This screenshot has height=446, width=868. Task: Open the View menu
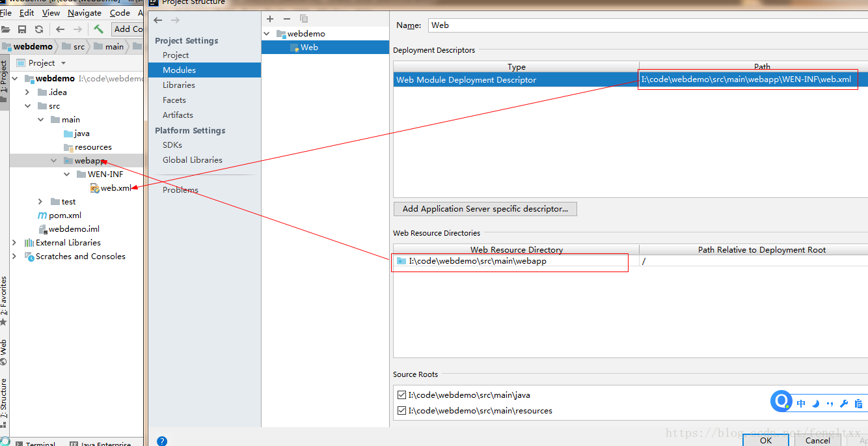click(x=51, y=12)
